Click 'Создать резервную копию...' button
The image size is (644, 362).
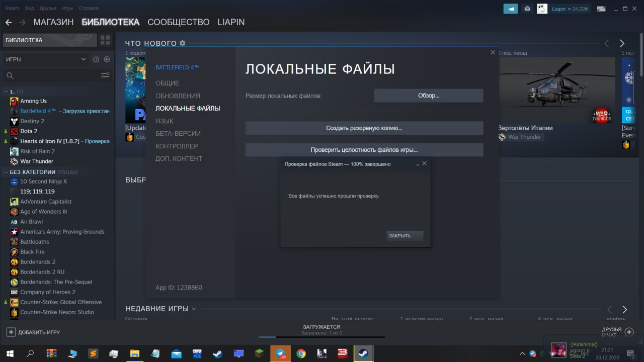364,128
